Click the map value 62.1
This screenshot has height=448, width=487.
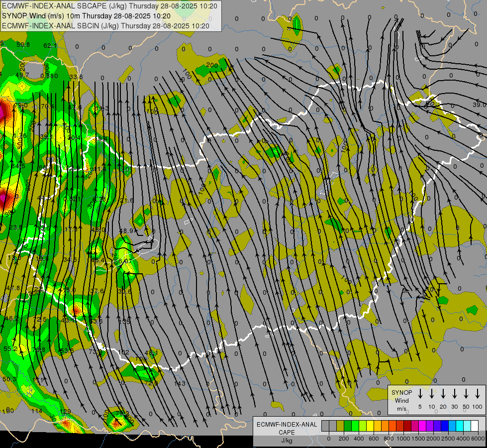click(50, 46)
